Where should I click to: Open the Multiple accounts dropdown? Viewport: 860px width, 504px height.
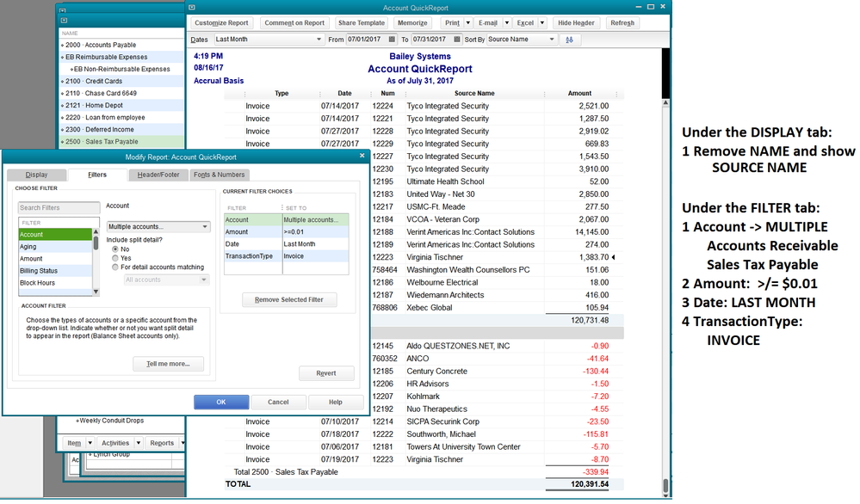pos(158,227)
